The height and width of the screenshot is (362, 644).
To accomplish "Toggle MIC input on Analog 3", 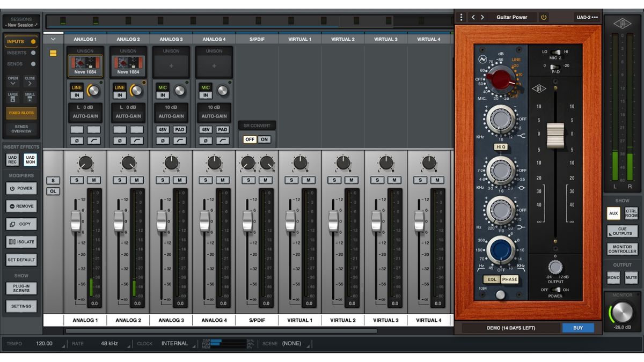I will [x=163, y=87].
